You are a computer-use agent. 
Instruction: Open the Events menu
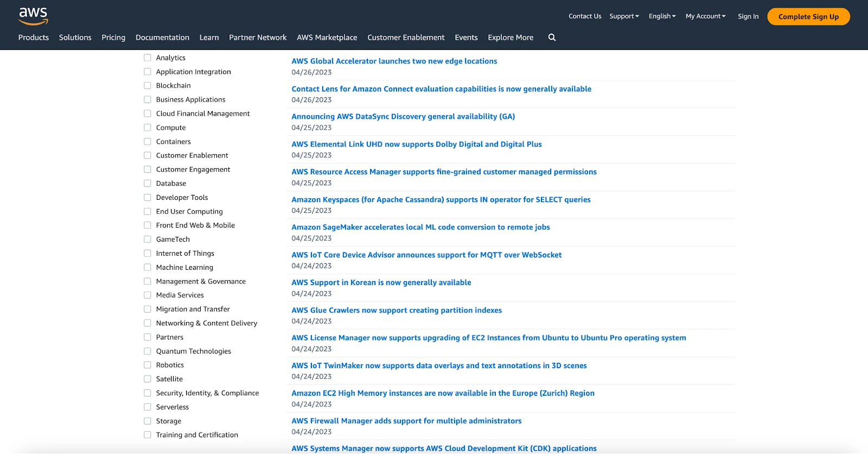pyautogui.click(x=466, y=37)
